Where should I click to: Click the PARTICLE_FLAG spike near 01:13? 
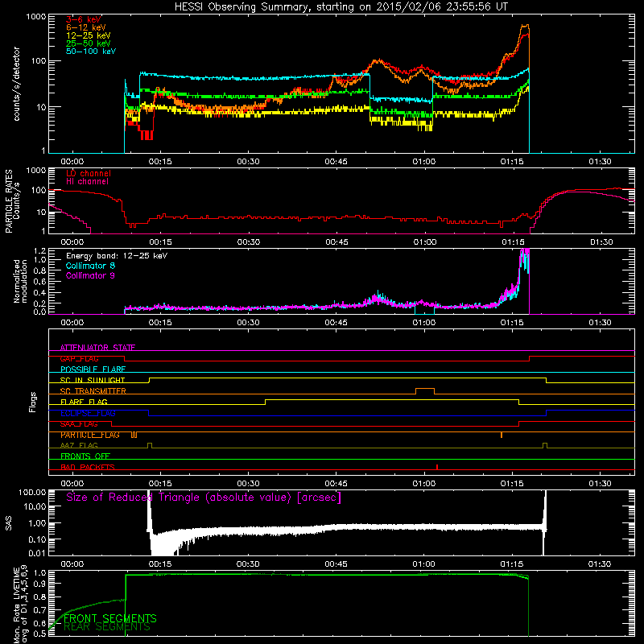coord(502,435)
